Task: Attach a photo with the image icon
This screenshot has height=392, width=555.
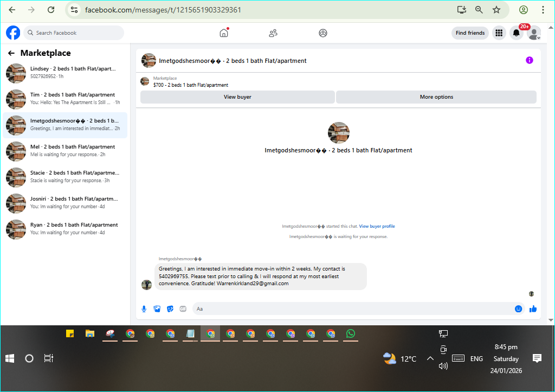Action: [157, 309]
